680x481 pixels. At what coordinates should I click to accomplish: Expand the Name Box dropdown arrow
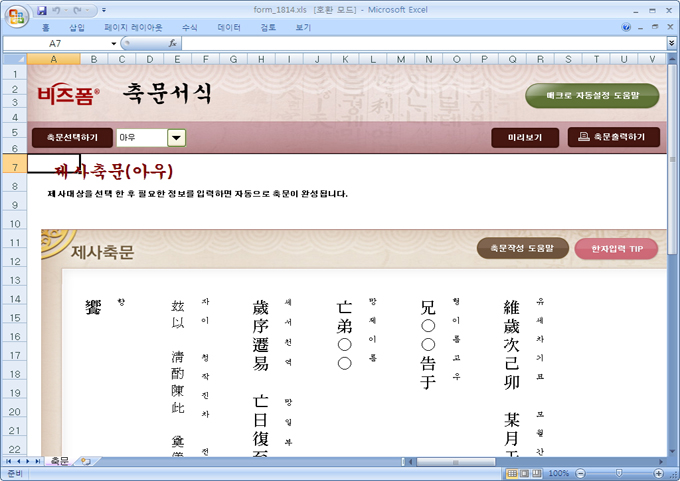(x=114, y=43)
